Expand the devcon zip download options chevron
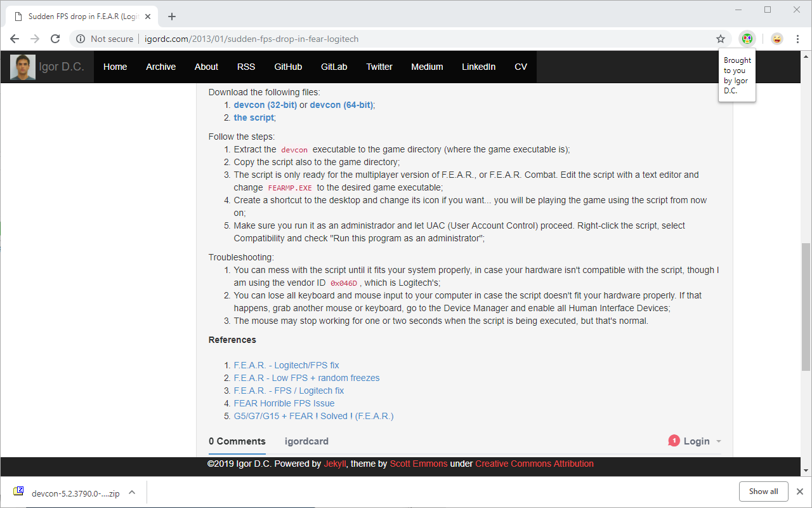The height and width of the screenshot is (508, 812). (131, 492)
